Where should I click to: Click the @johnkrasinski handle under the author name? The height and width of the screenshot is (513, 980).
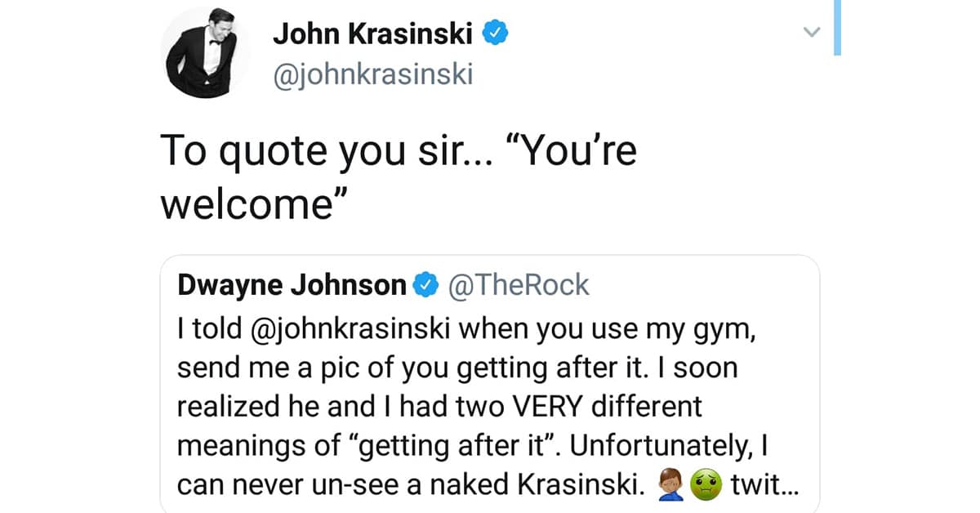pyautogui.click(x=372, y=74)
